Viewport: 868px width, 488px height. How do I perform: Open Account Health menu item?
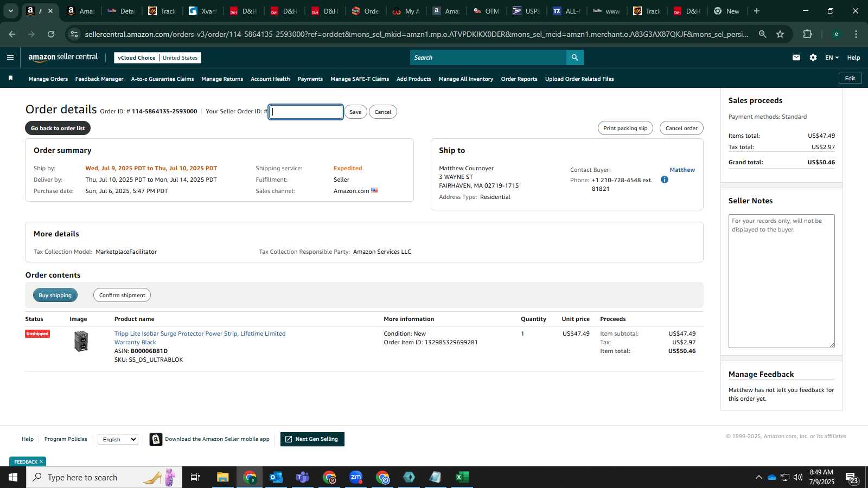coord(270,79)
